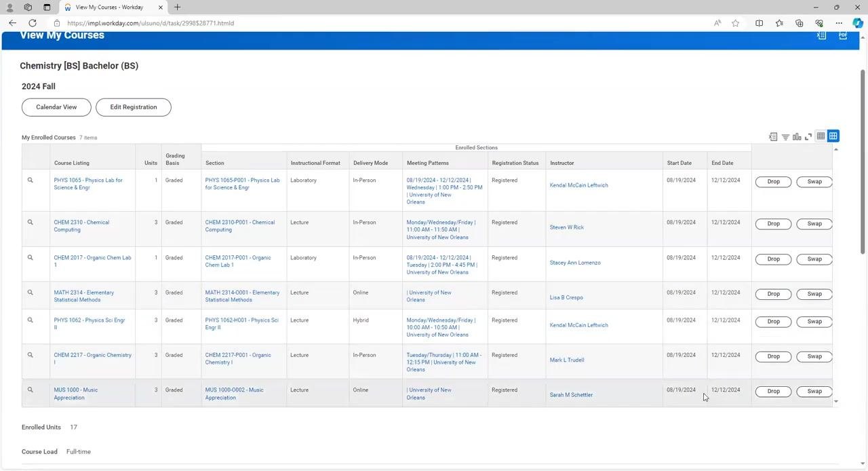The image size is (868, 471).
Task: Open Browser Essentials heart icon
Action: pos(819,23)
